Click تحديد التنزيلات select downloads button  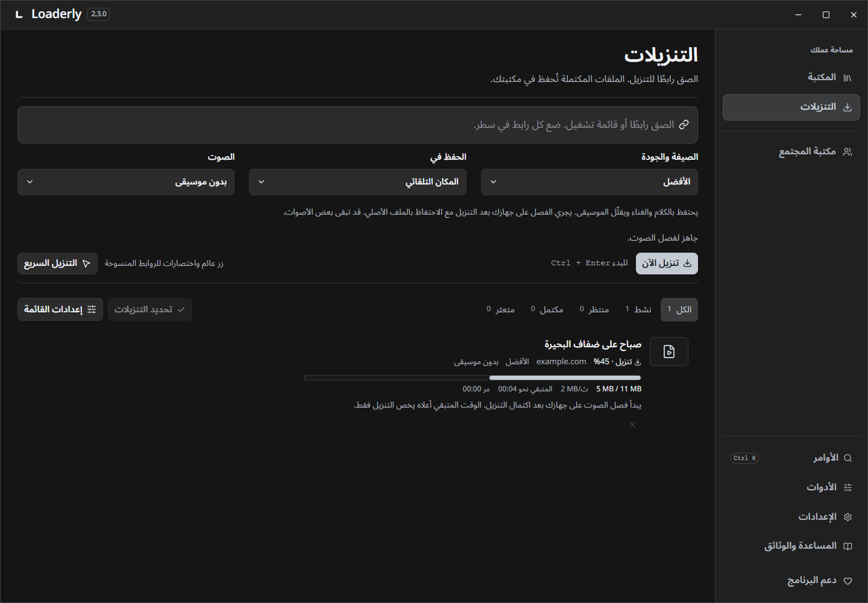(x=150, y=309)
